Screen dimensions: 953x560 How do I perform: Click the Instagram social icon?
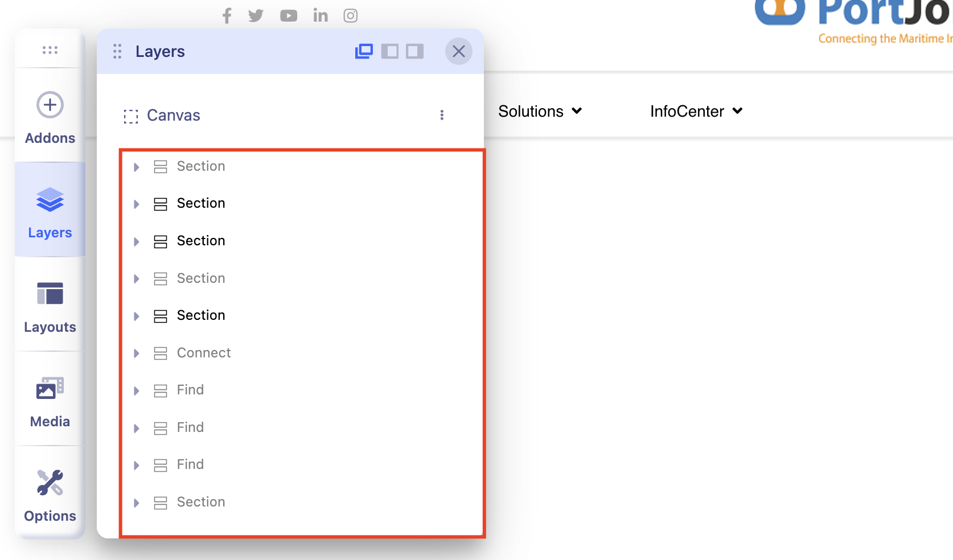351,15
